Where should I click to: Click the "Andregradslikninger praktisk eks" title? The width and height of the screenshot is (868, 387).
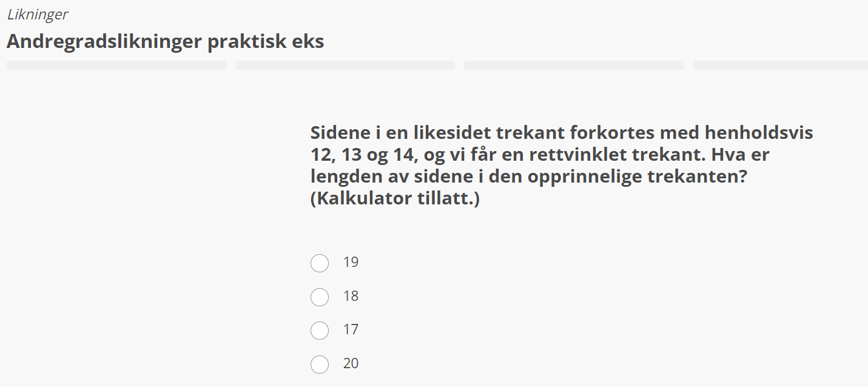click(165, 41)
